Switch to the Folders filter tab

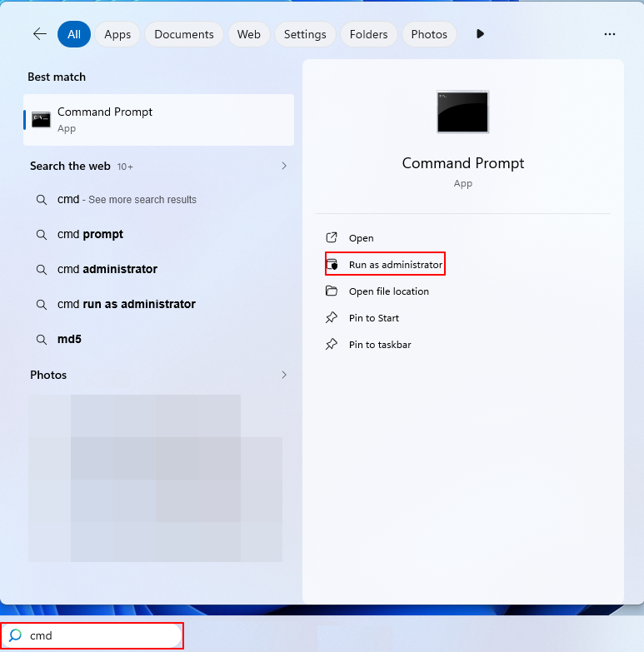(368, 34)
